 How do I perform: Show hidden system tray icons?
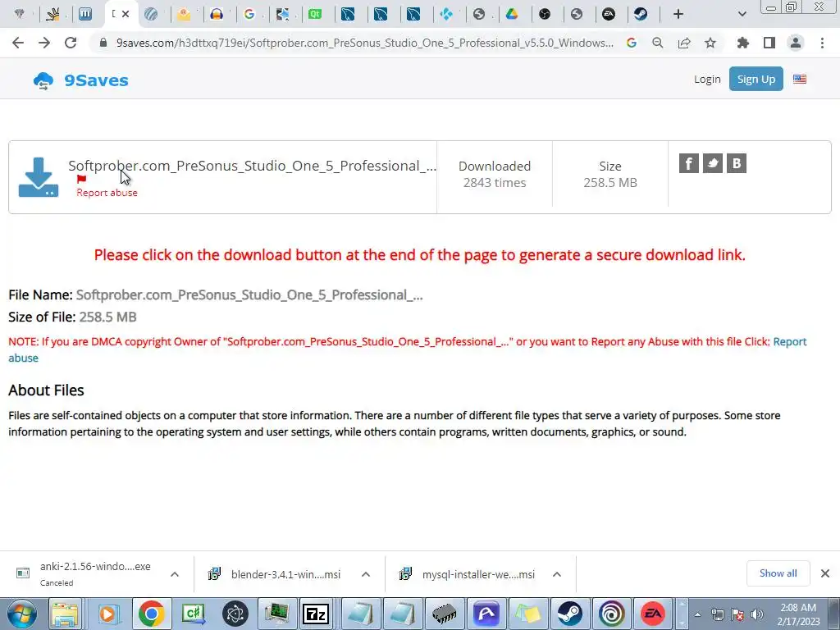(697, 614)
